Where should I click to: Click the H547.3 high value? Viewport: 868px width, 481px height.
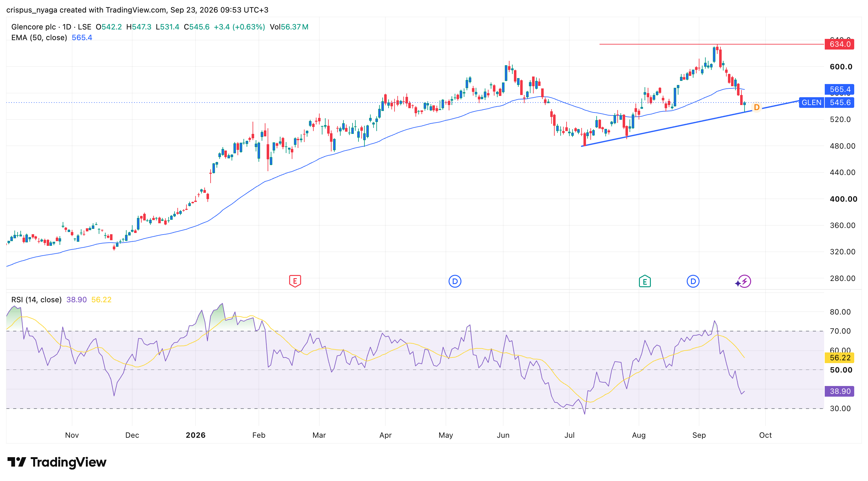[139, 27]
